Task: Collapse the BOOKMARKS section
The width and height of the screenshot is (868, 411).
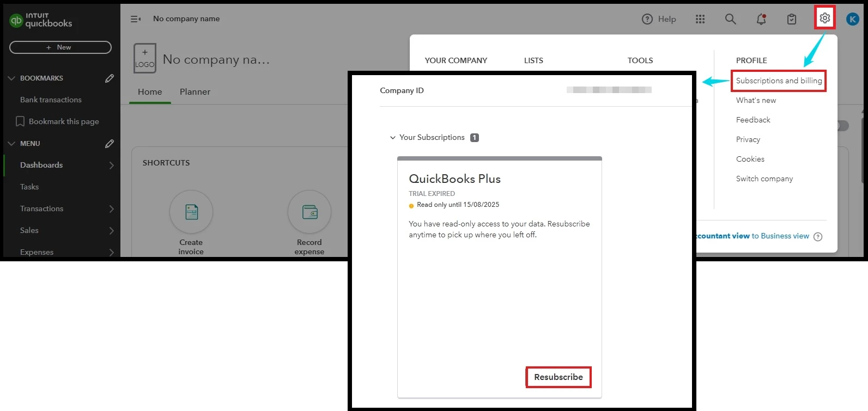Action: coord(11,78)
